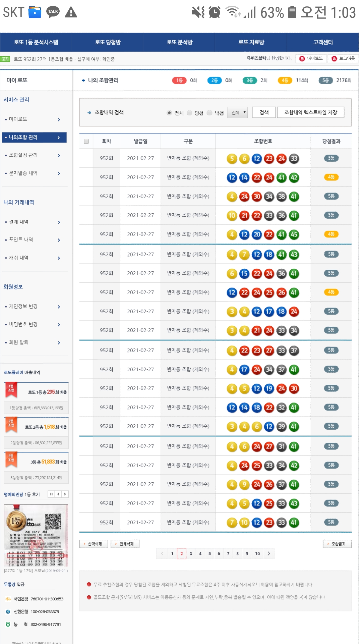Click the 1등 red rank badge
362x644 pixels.
(x=179, y=80)
